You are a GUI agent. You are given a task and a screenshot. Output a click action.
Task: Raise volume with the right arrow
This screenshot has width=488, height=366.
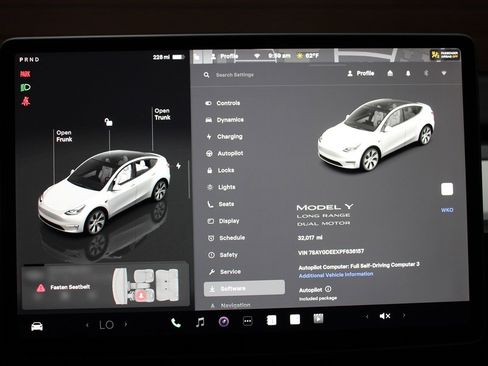(x=404, y=315)
